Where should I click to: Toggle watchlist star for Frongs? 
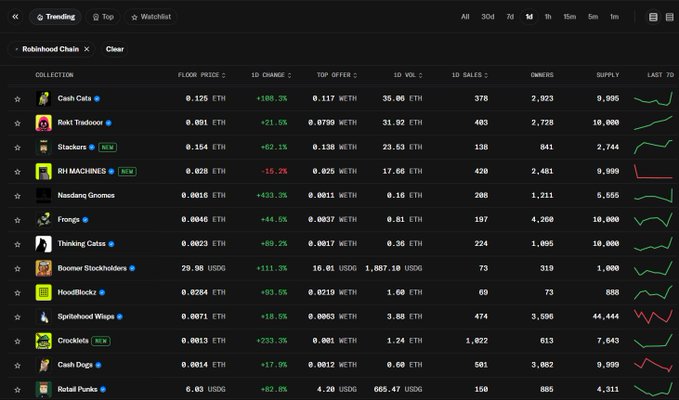17,220
